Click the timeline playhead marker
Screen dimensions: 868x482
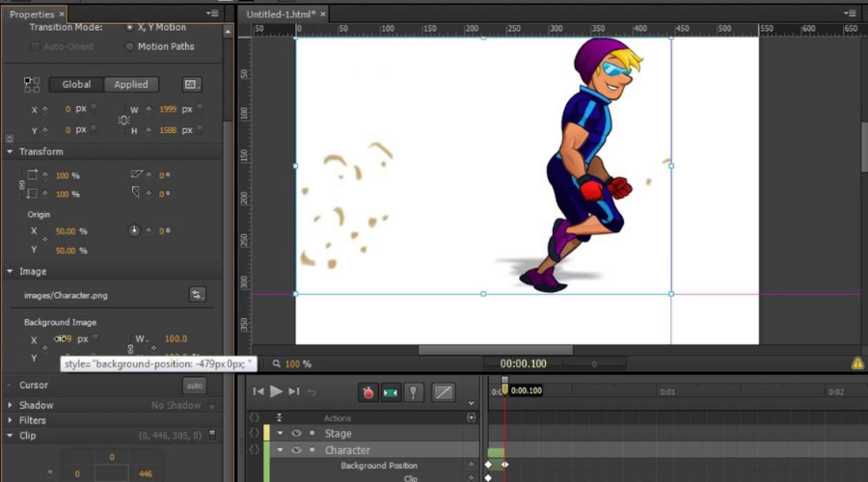pyautogui.click(x=504, y=386)
